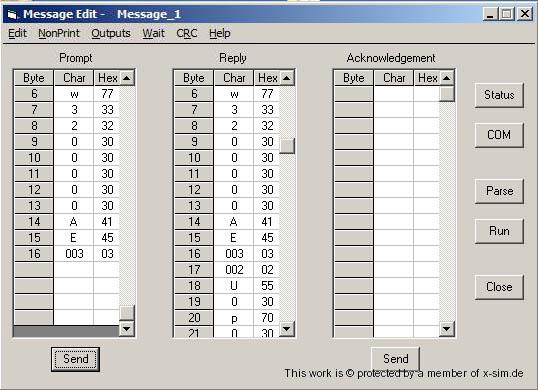Click the Prompt table scroll up arrow
The height and width of the screenshot is (390, 538).
point(126,78)
